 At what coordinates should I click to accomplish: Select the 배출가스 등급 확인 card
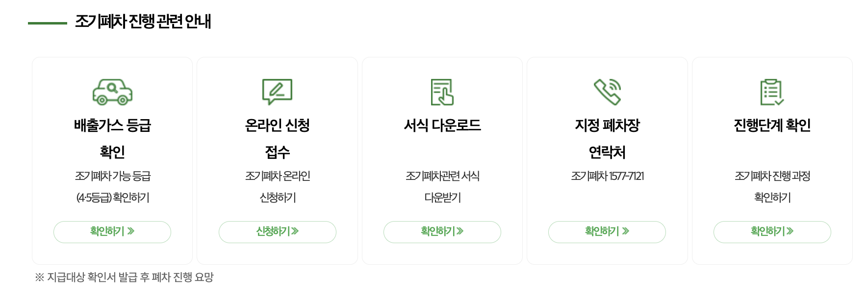coord(112,160)
